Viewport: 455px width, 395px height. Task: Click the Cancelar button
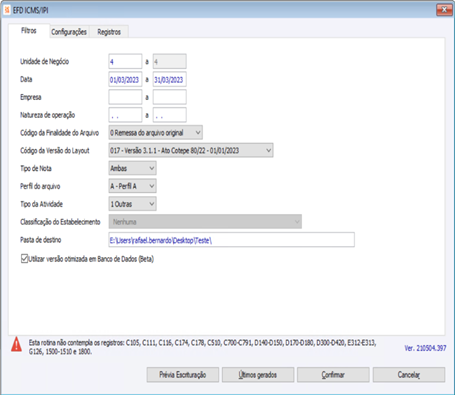point(409,375)
